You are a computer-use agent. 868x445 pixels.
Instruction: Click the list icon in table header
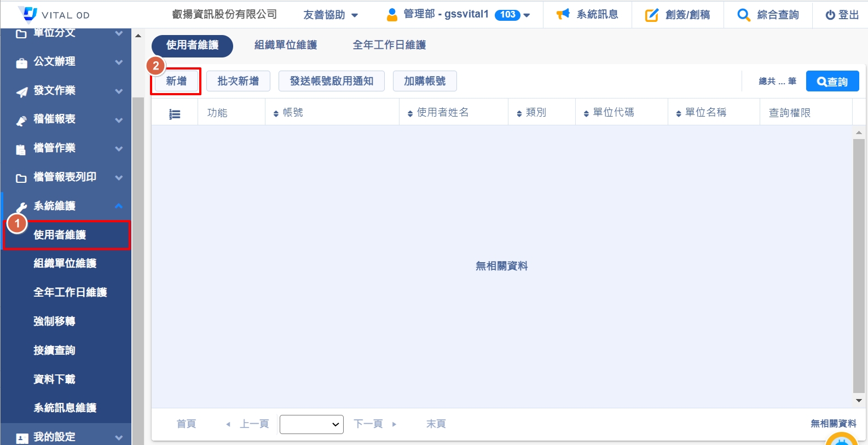pos(175,114)
